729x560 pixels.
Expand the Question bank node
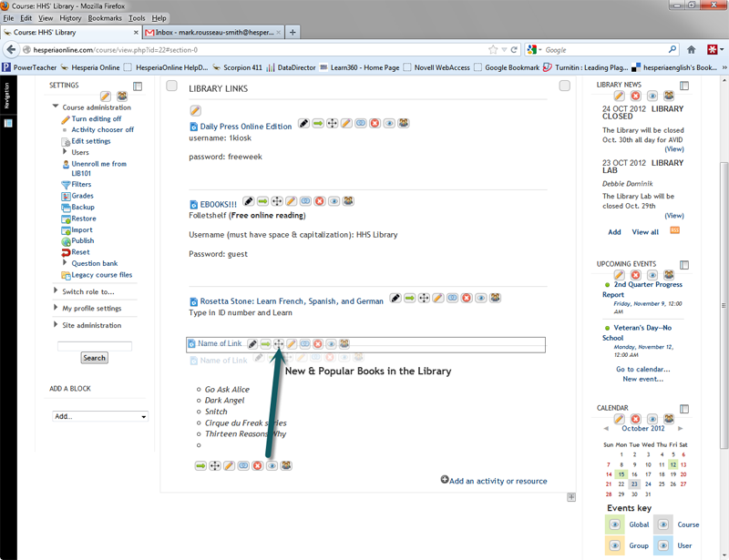tap(65, 262)
